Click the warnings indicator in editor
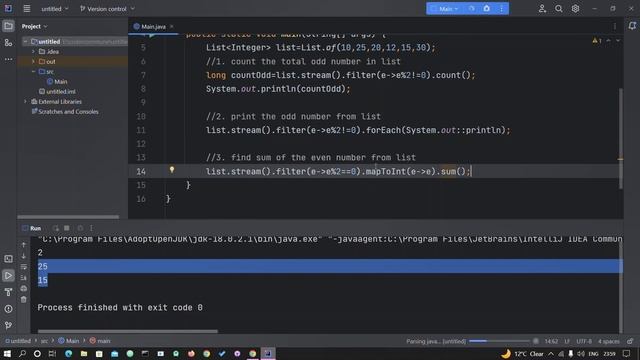 point(597,40)
